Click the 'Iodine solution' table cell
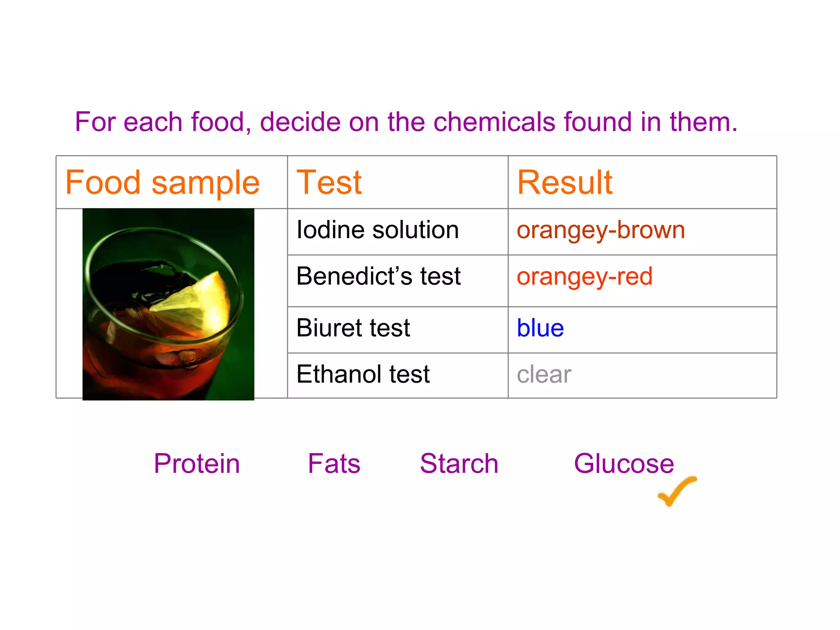Screen dimensions: 840x630 tap(377, 230)
